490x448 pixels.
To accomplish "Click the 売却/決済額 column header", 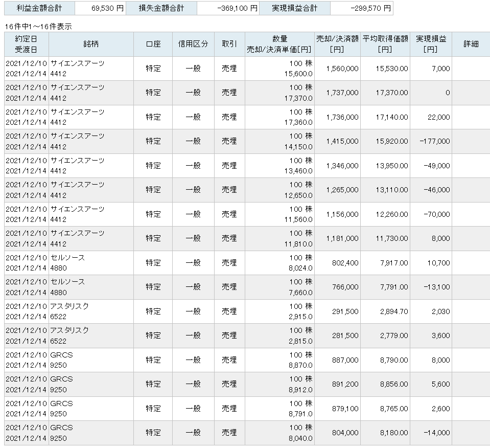I will (337, 44).
